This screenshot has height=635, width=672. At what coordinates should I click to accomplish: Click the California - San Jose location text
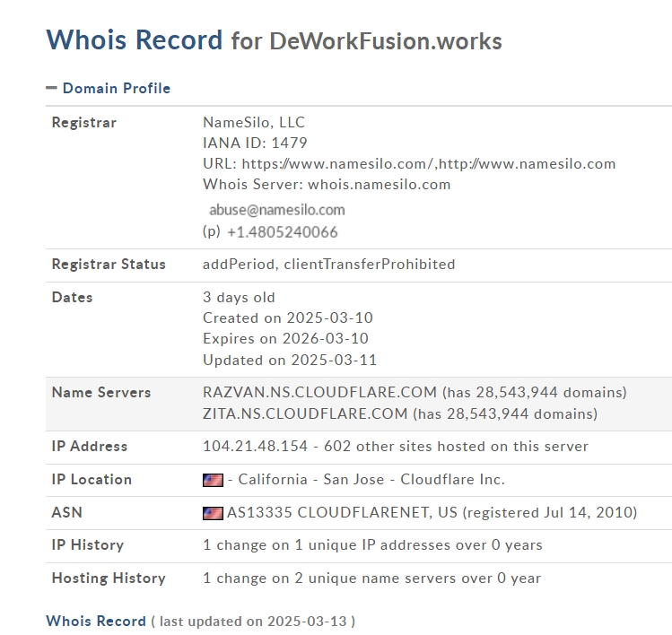tap(311, 480)
